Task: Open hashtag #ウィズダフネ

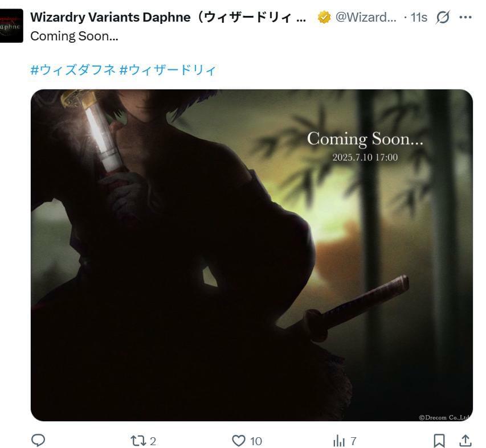Action: (73, 69)
